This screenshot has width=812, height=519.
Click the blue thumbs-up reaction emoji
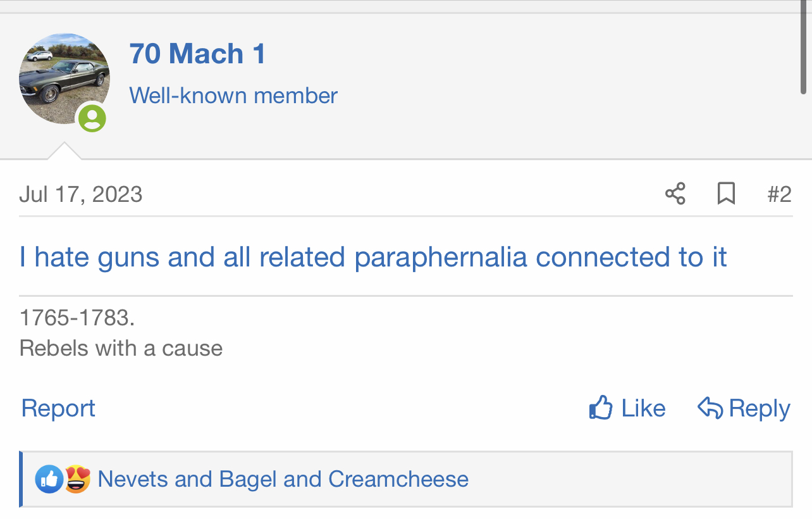[x=49, y=479]
